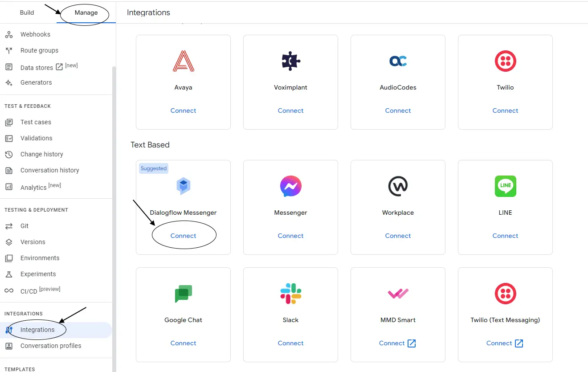Click the Experiments flask icon
This screenshot has height=372, width=588.
coord(9,274)
